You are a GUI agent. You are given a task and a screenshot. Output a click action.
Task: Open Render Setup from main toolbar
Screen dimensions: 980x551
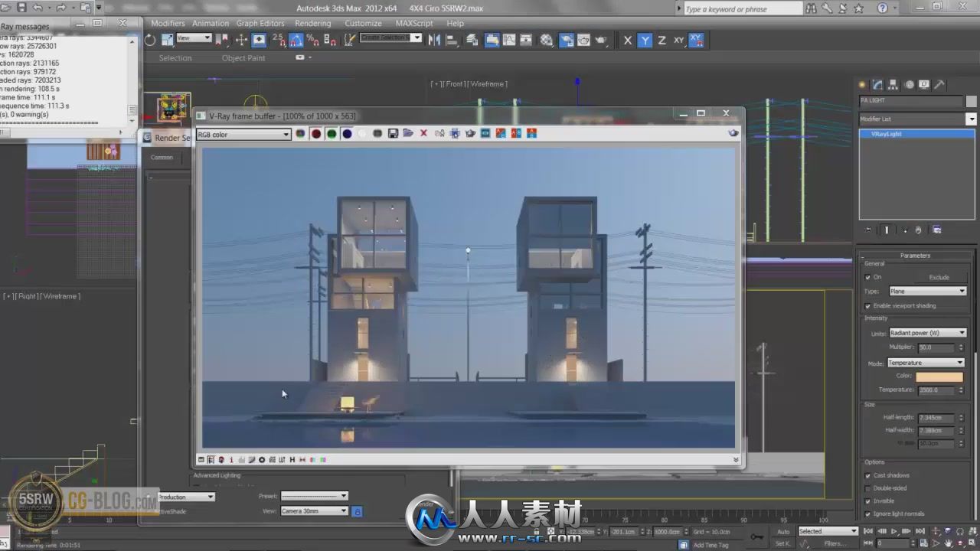tap(567, 40)
